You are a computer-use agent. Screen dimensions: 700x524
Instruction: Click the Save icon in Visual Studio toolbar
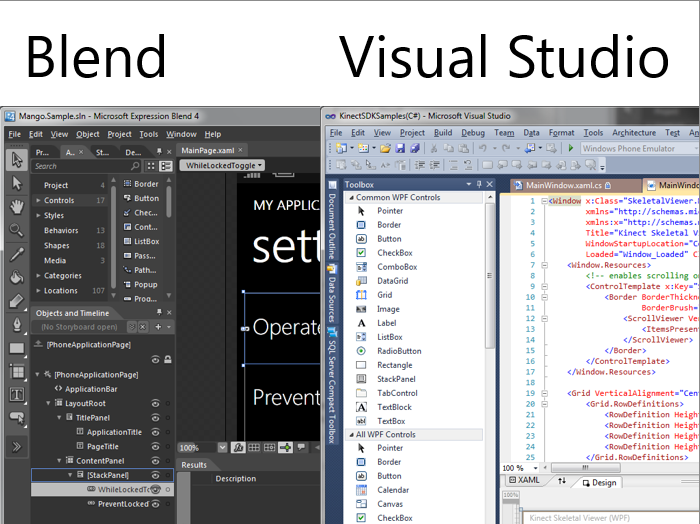coord(400,148)
